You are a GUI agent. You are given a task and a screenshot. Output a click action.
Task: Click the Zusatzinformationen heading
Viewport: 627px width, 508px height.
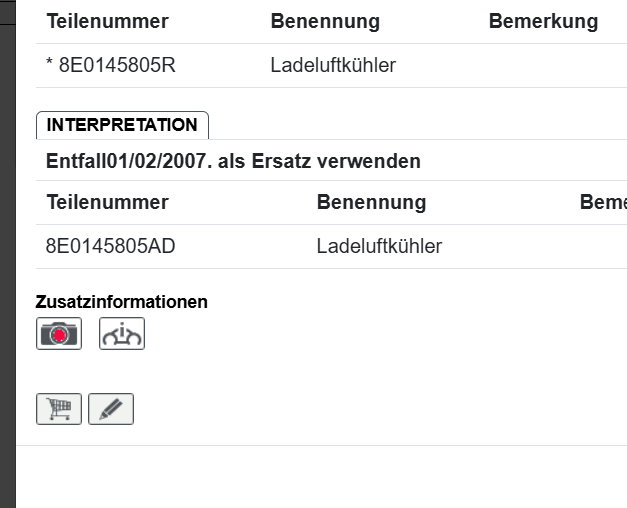tap(121, 301)
